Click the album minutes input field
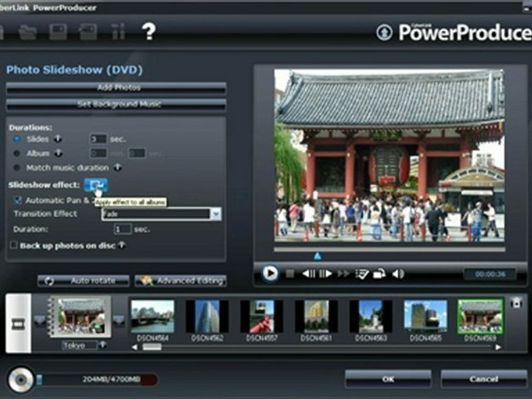This screenshot has width=532, height=399. coord(99,154)
